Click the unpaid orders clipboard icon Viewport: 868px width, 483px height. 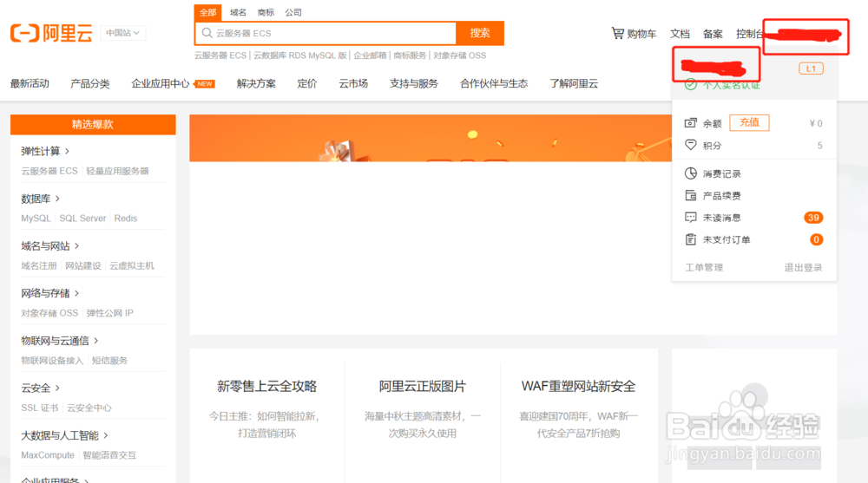pyautogui.click(x=690, y=239)
